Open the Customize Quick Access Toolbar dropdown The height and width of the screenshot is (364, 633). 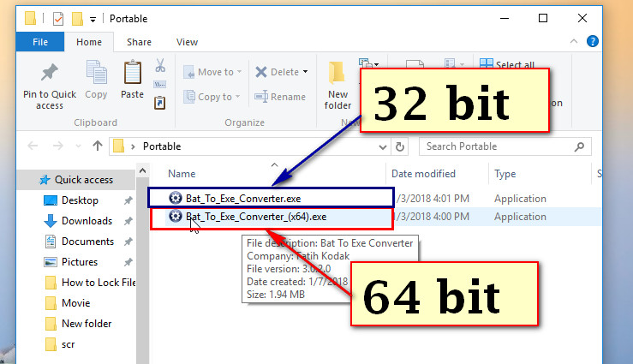click(93, 20)
